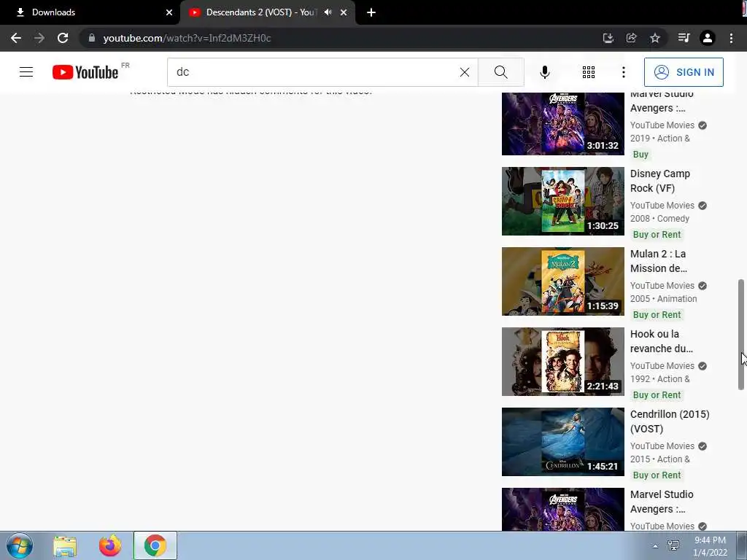Image resolution: width=747 pixels, height=560 pixels.
Task: Click Buy or Rent under Mulan 2
Action: click(x=657, y=315)
